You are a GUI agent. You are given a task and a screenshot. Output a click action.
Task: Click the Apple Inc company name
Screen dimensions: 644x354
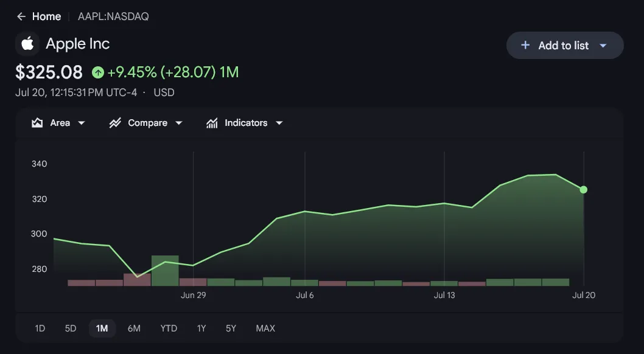[78, 43]
